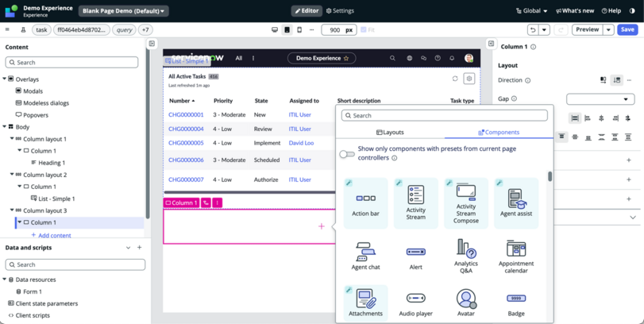
Task: Switch to desktop viewport icon
Action: point(275,30)
